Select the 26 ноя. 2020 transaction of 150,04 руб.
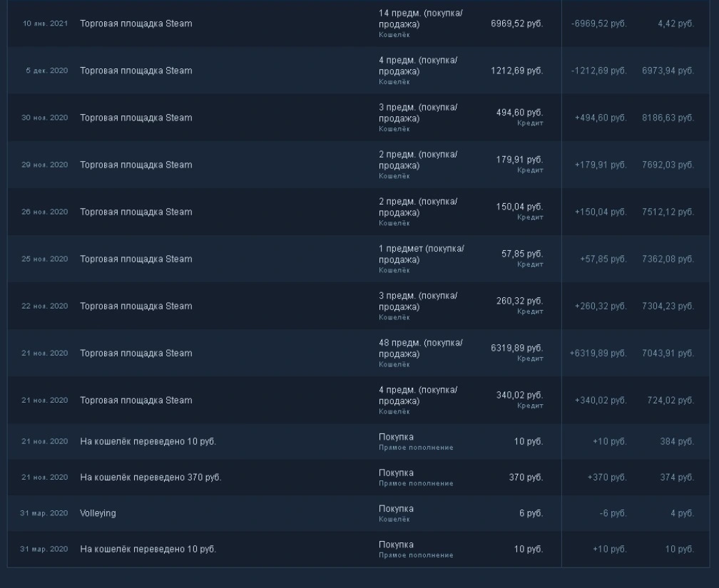Image resolution: width=719 pixels, height=588 pixels. point(359,212)
